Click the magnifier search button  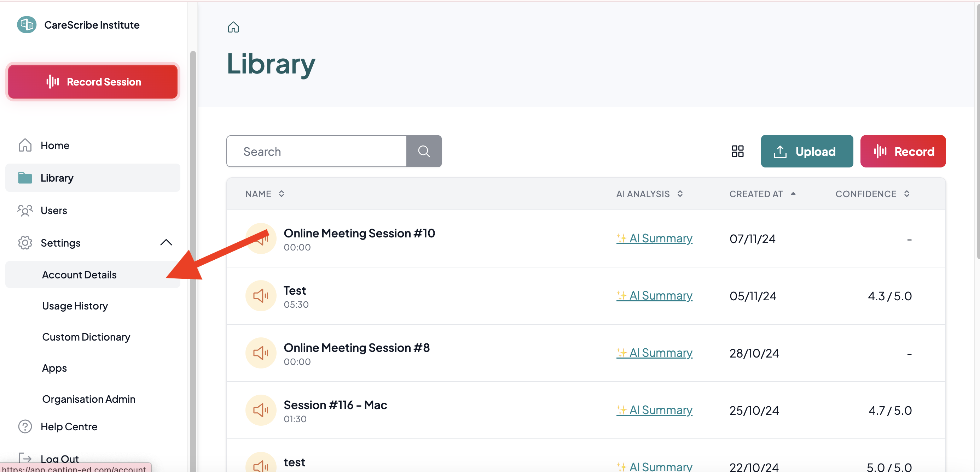[x=424, y=151]
